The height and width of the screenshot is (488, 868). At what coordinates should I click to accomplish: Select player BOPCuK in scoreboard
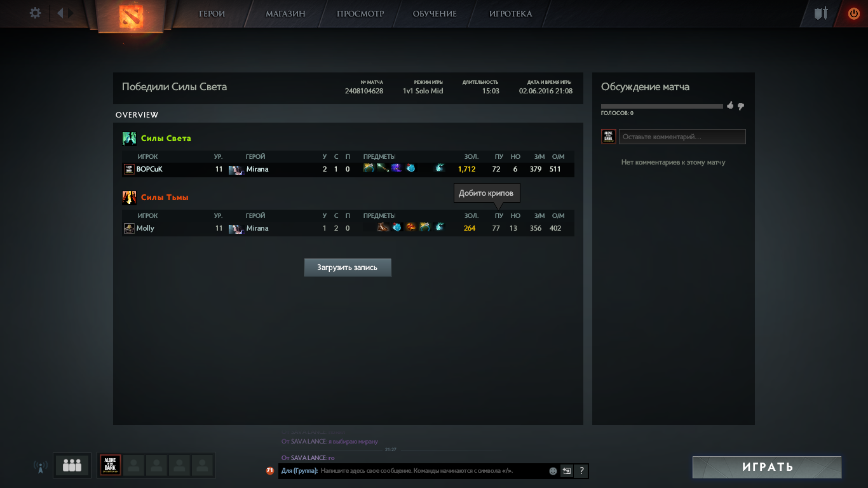149,169
